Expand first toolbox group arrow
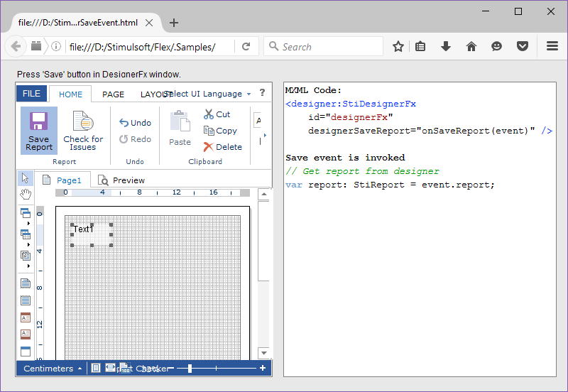This screenshot has height=392, width=568. [28, 224]
